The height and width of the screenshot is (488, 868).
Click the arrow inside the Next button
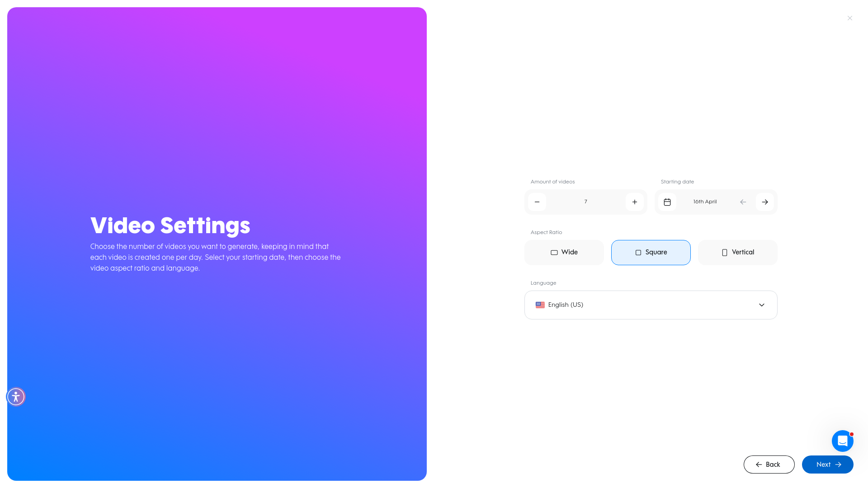tap(839, 464)
